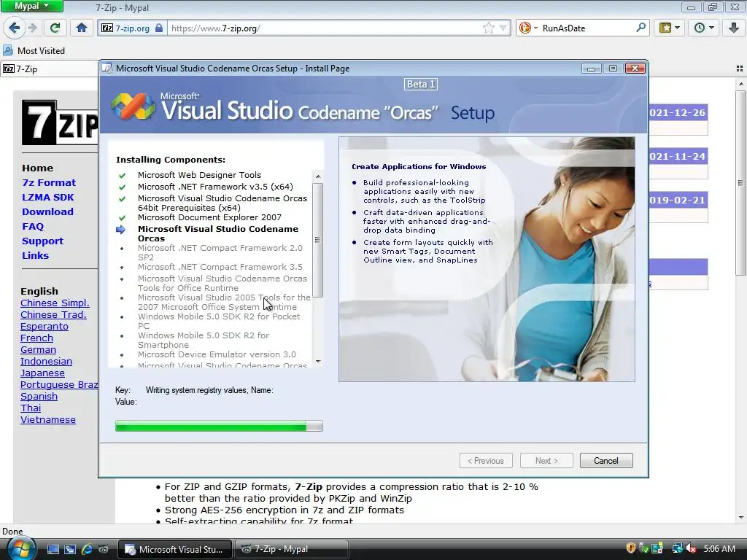The image size is (747, 560).
Task: Click the components list scroll down arrow
Action: pyautogui.click(x=318, y=362)
